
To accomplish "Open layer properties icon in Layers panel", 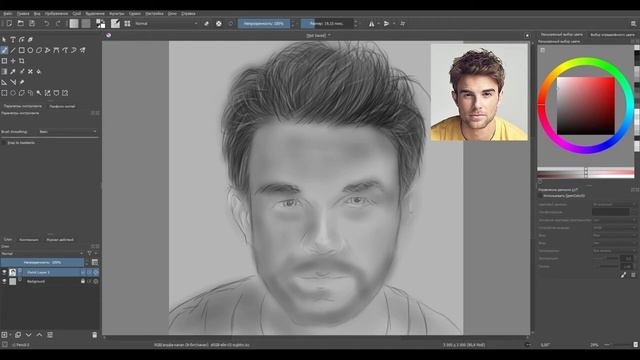I will tap(50, 335).
